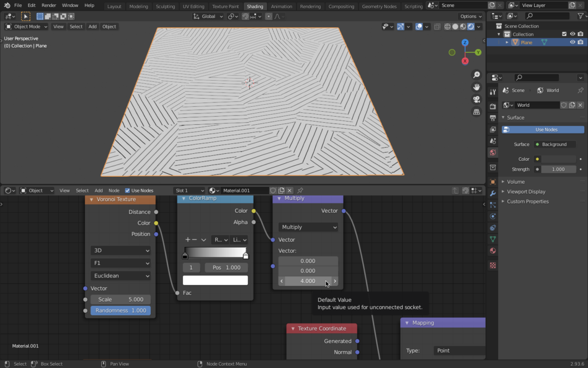Open the Voronoi Texture dimensions dropdown showing 3D
Screen dimensions: 588x368
point(120,250)
